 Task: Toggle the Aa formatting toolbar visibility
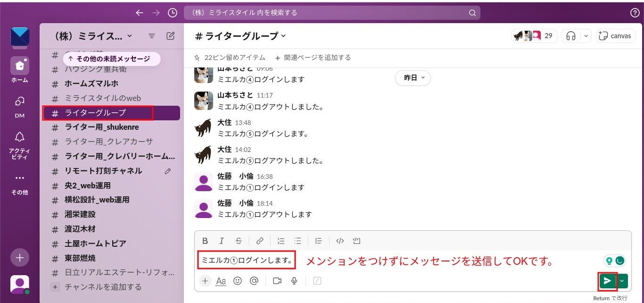pyautogui.click(x=221, y=281)
